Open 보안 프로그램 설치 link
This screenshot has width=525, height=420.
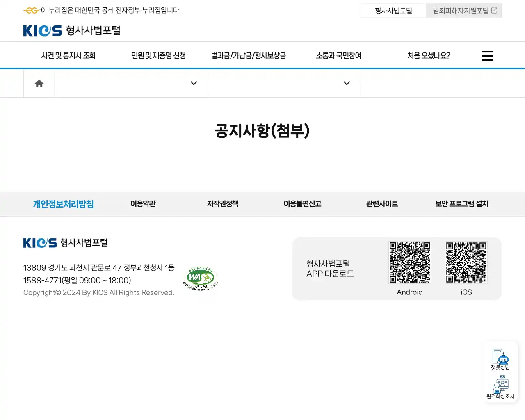coord(462,204)
